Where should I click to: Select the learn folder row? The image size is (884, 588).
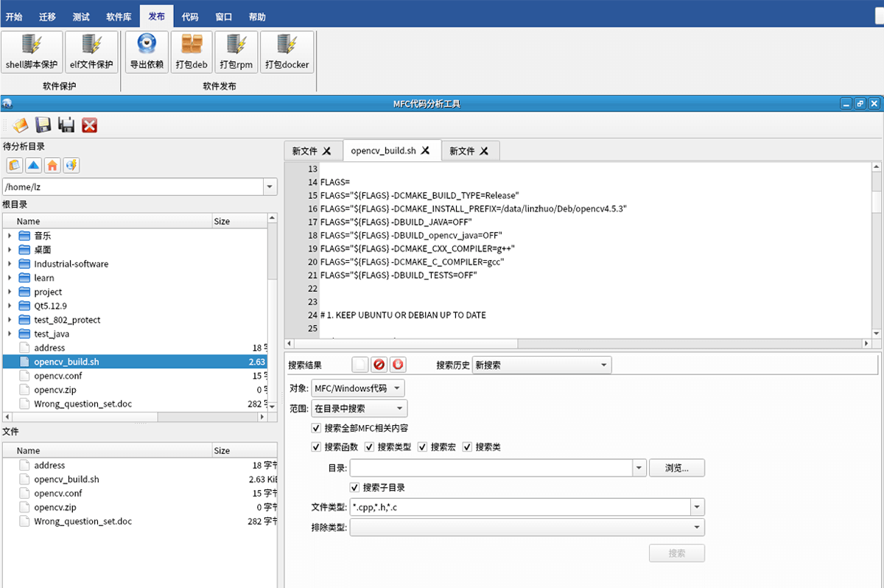pyautogui.click(x=135, y=278)
